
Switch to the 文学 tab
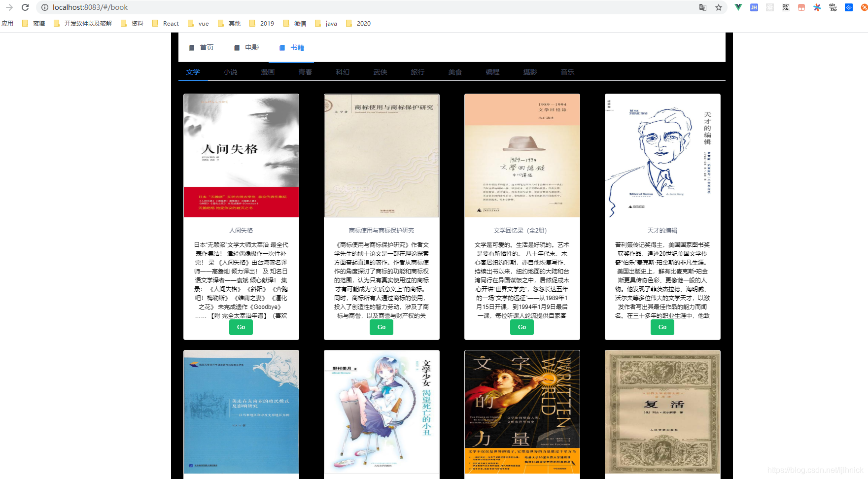tap(193, 72)
